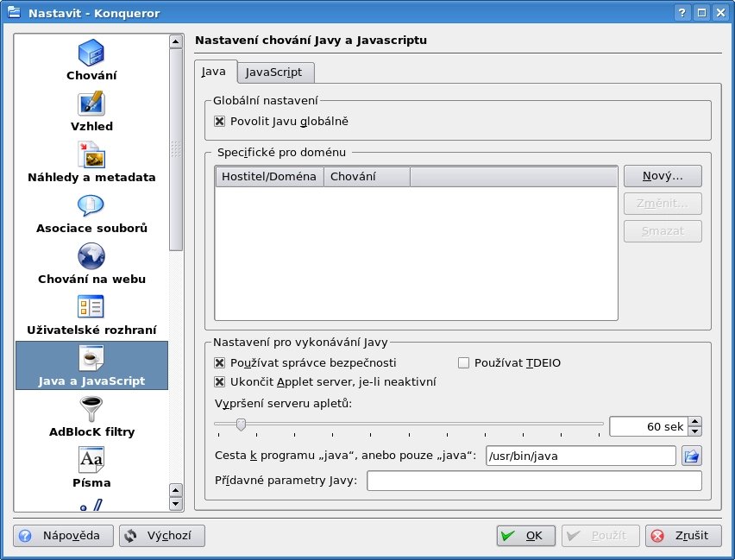
Task: Click the sidebar scroll up arrow at top
Action: point(176,41)
